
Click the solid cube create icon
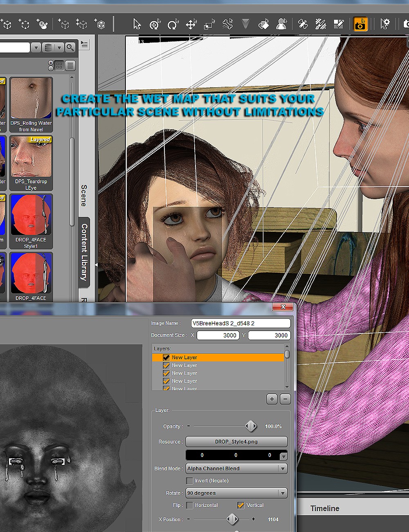point(100,25)
